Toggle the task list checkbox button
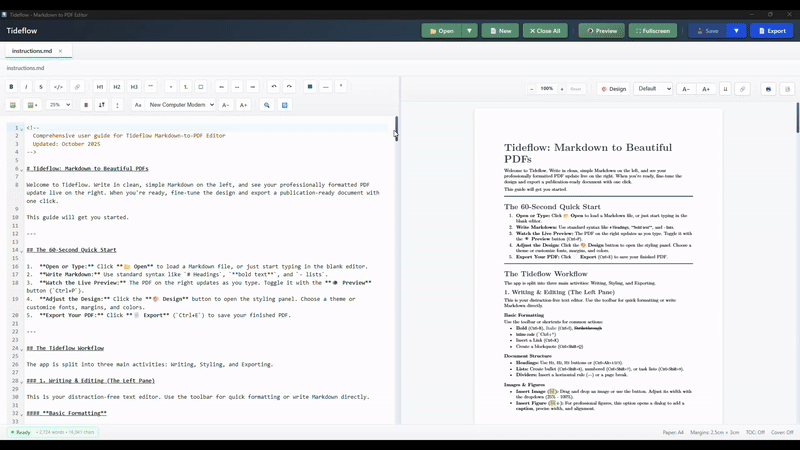The image size is (800, 450). coord(201,87)
